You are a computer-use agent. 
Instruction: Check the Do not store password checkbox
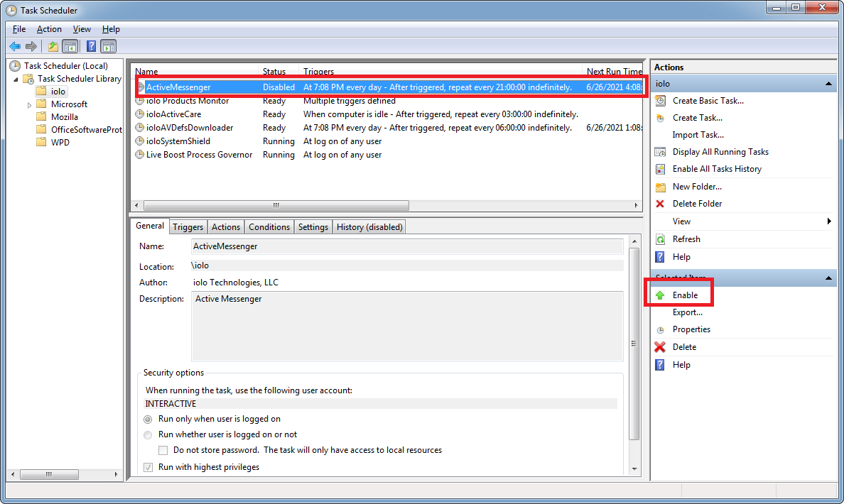(x=163, y=449)
